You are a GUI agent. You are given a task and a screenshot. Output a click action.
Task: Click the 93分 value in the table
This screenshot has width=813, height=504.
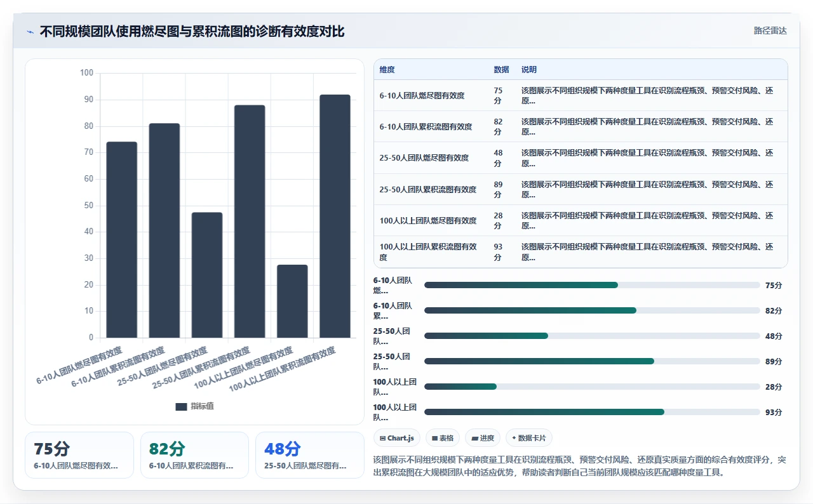(x=498, y=252)
